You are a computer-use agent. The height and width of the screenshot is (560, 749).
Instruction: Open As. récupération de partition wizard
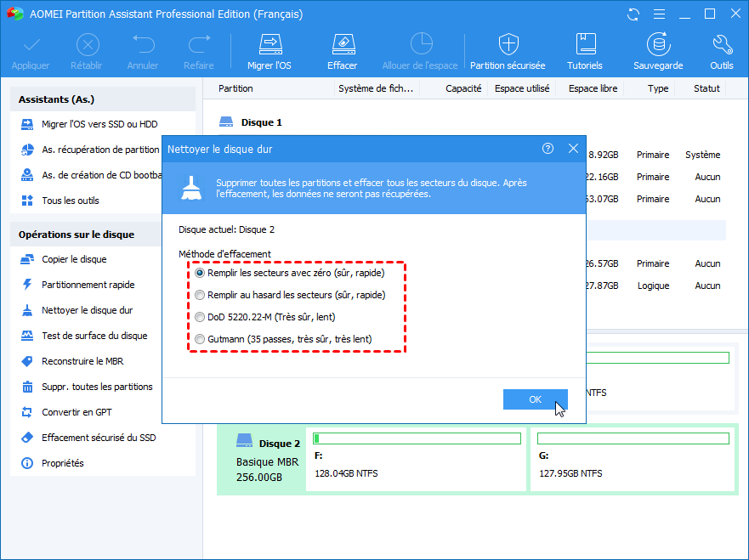pyautogui.click(x=90, y=150)
